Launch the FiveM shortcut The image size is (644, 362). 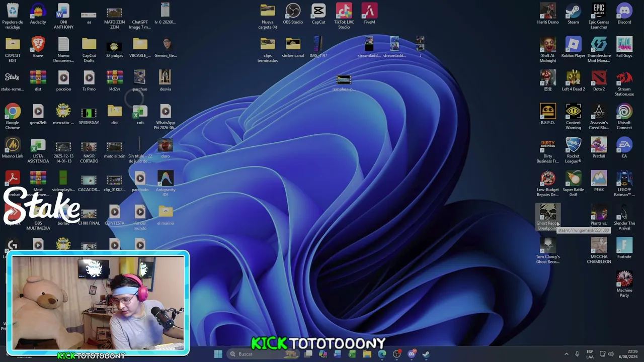coord(369,14)
